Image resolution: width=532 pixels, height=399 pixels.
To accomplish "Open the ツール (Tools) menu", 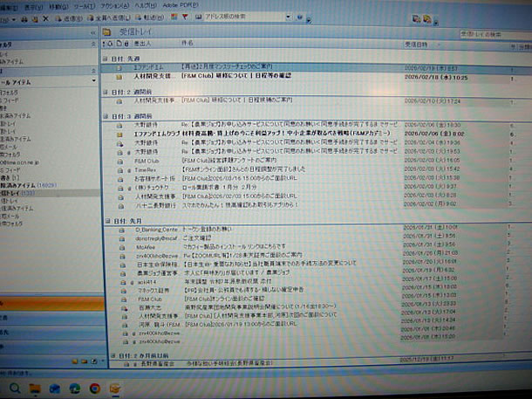I will 83,4.
